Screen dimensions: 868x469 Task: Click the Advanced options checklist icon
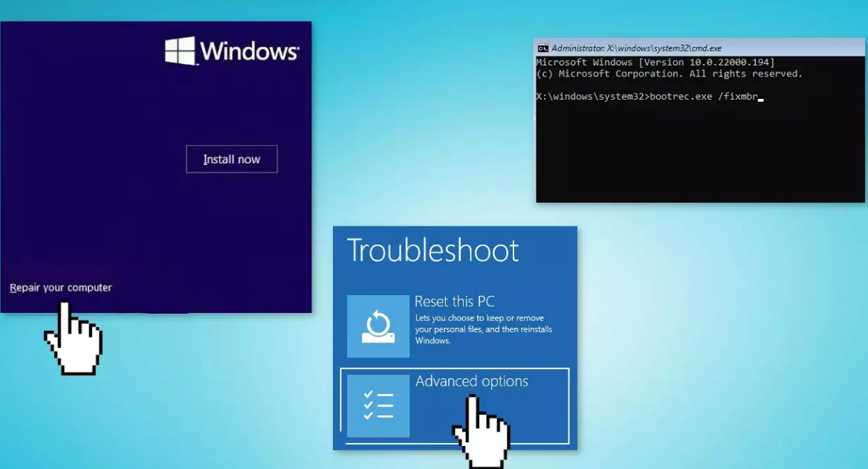378,406
